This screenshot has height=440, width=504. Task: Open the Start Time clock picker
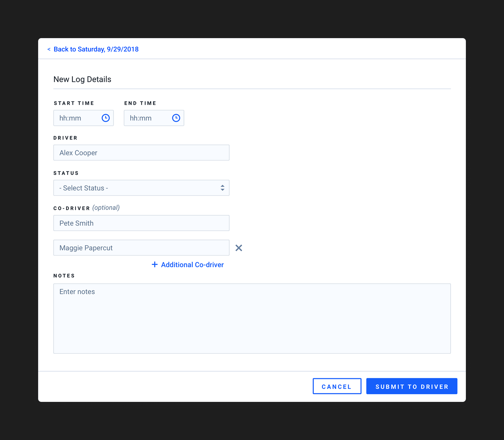pos(106,118)
